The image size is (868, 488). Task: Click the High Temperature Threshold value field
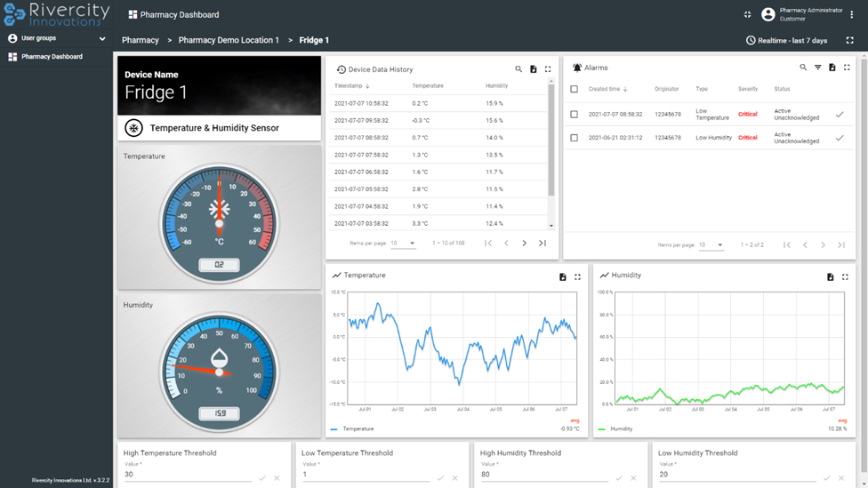(x=187, y=475)
